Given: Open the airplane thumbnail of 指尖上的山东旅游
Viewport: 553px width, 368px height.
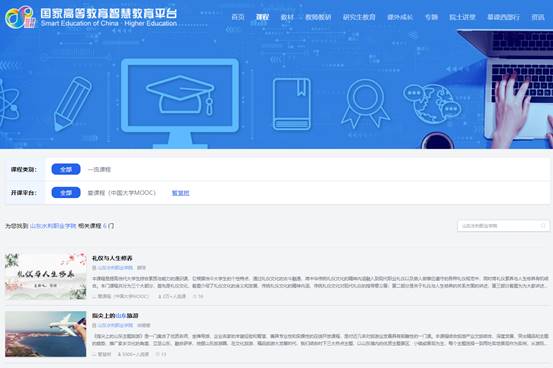Looking at the screenshot, I should coord(45,334).
